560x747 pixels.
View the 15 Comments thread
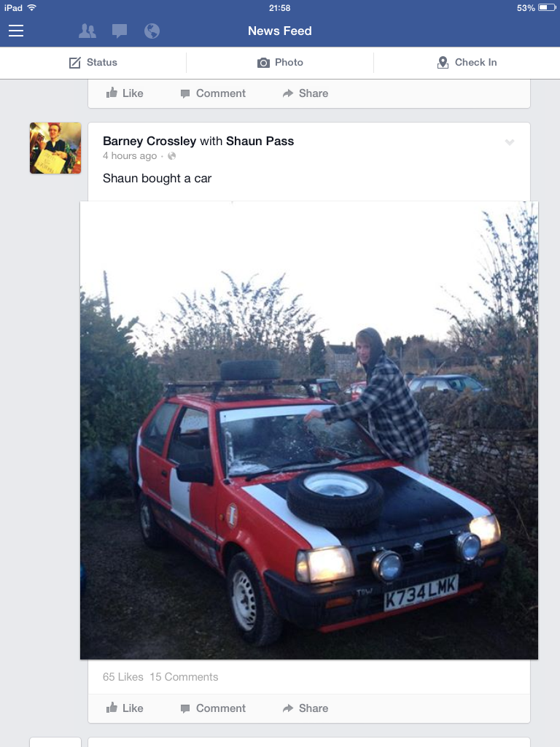(184, 677)
